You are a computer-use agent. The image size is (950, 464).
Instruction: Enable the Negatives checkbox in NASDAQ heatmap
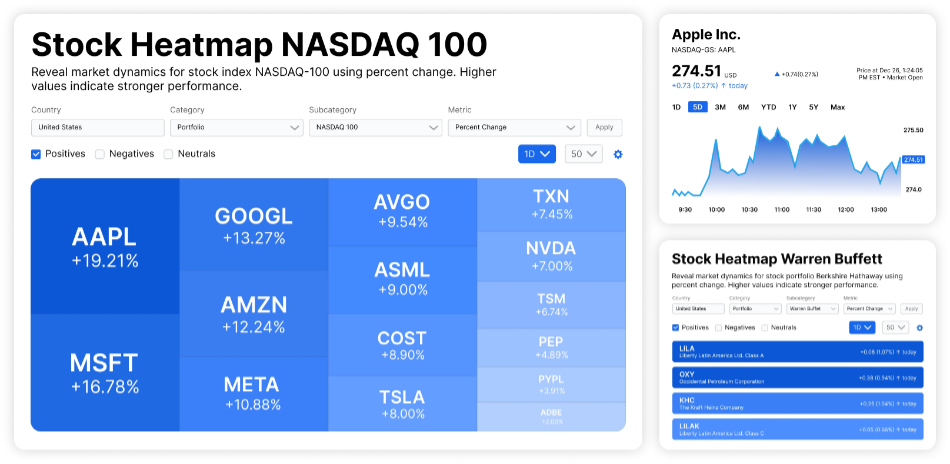click(100, 154)
